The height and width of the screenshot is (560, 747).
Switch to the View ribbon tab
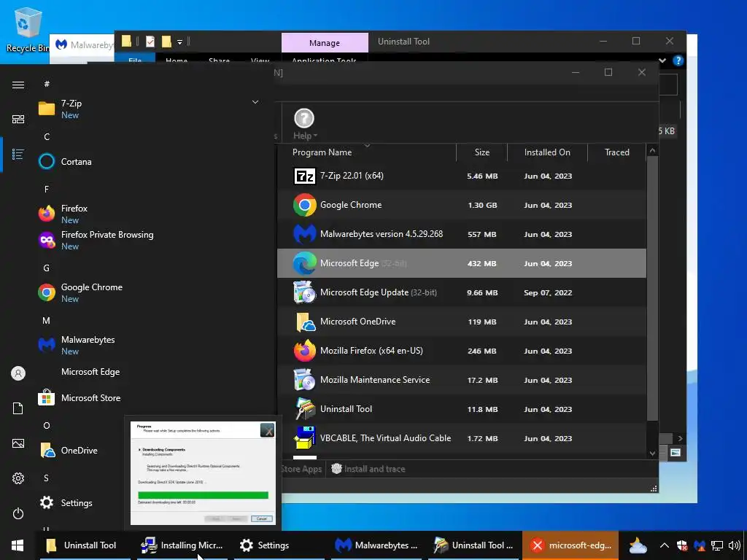(x=260, y=60)
